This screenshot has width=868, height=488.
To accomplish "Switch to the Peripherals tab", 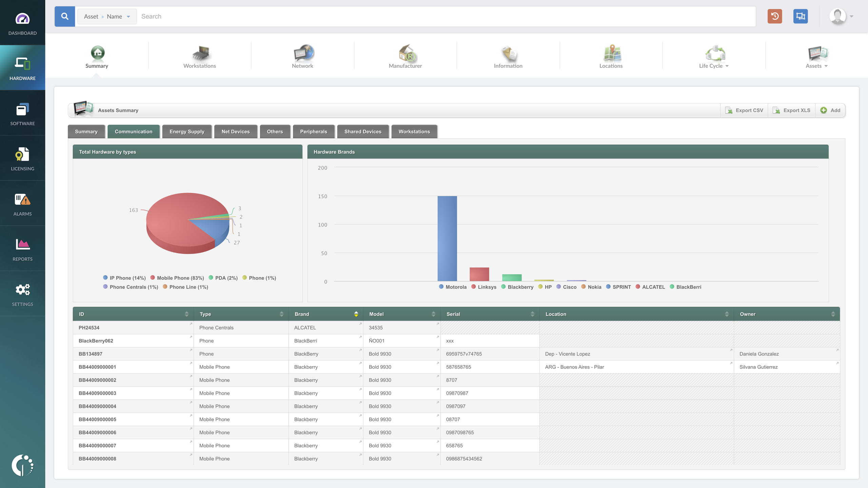I will pos(313,131).
